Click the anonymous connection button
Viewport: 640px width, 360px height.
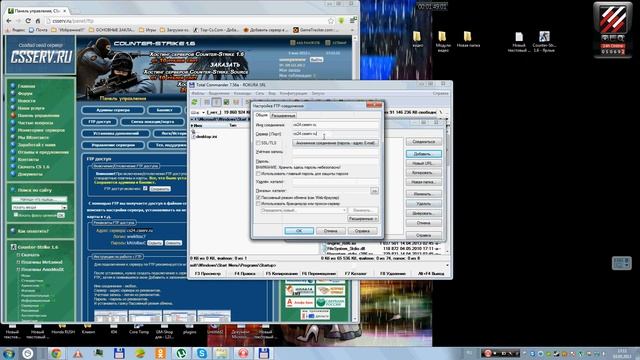pyautogui.click(x=335, y=143)
